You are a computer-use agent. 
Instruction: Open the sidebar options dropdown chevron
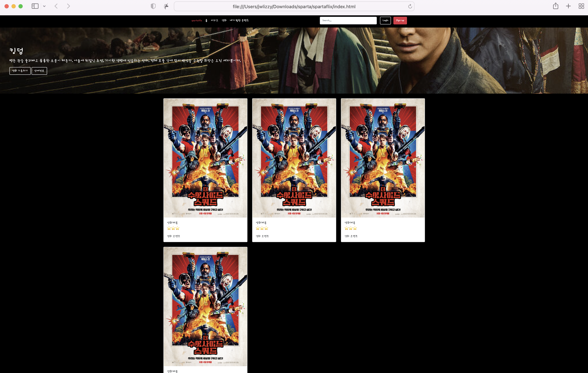point(44,6)
